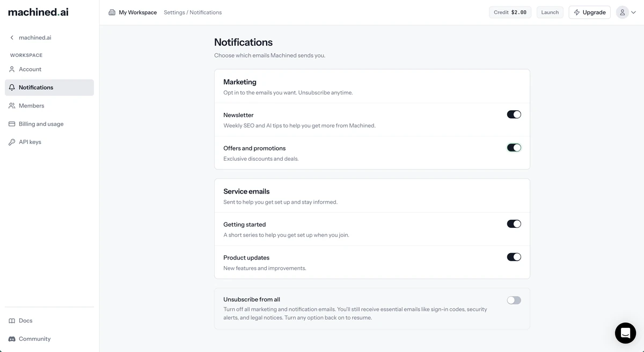
Task: Click the lightning bolt icon on Upgrade
Action: click(577, 12)
